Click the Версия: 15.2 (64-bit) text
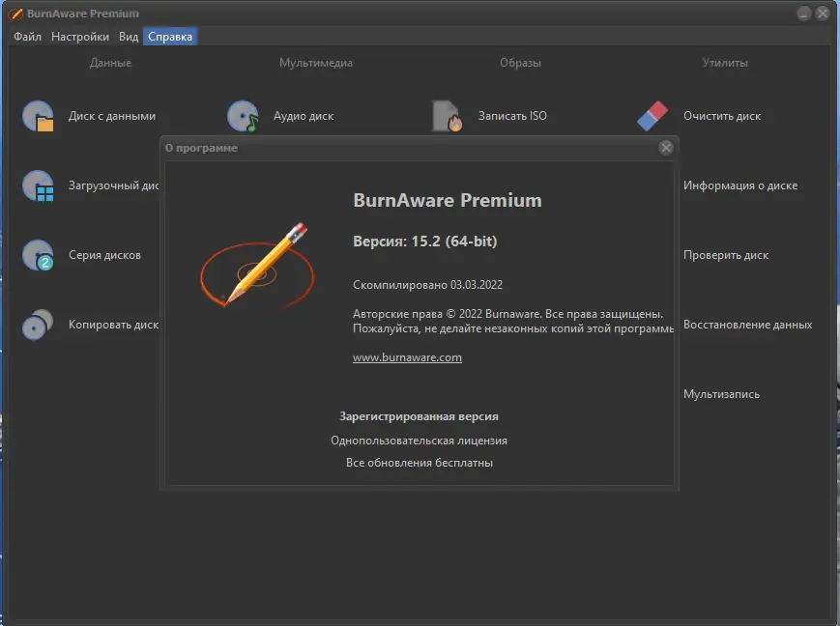The width and height of the screenshot is (840, 626). 424,242
